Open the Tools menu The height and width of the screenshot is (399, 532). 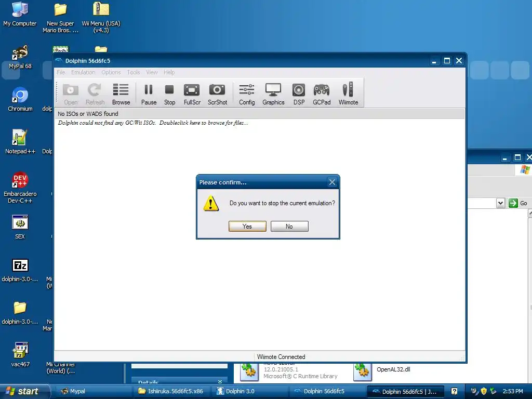pyautogui.click(x=134, y=72)
